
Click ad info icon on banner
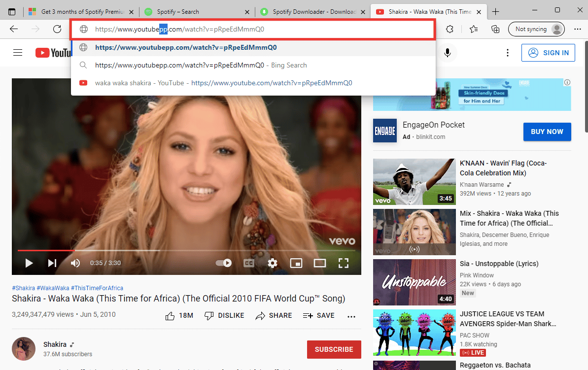tap(567, 82)
